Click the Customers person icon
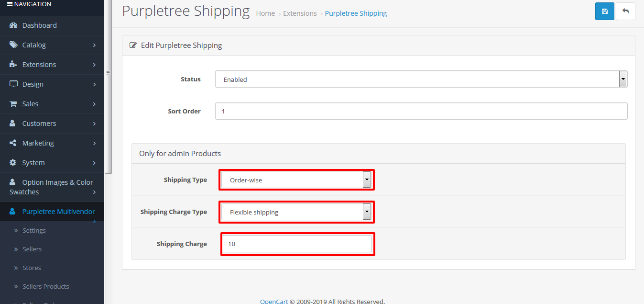 (13, 124)
